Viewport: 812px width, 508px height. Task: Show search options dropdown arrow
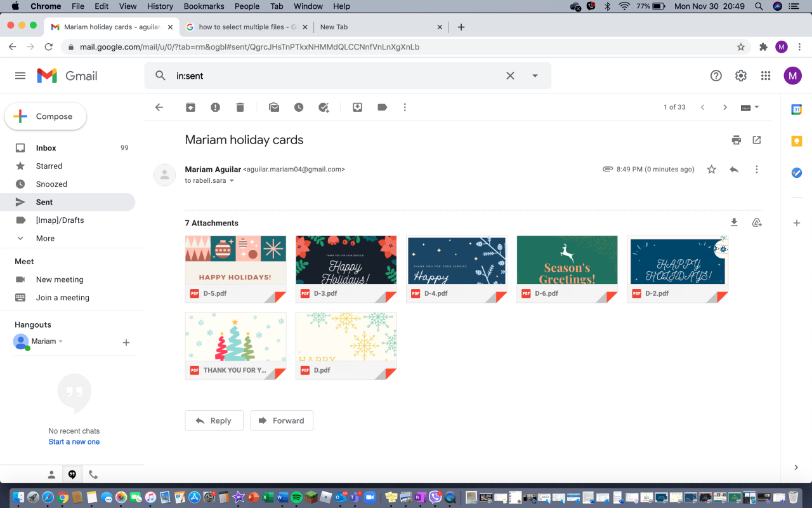coord(535,76)
